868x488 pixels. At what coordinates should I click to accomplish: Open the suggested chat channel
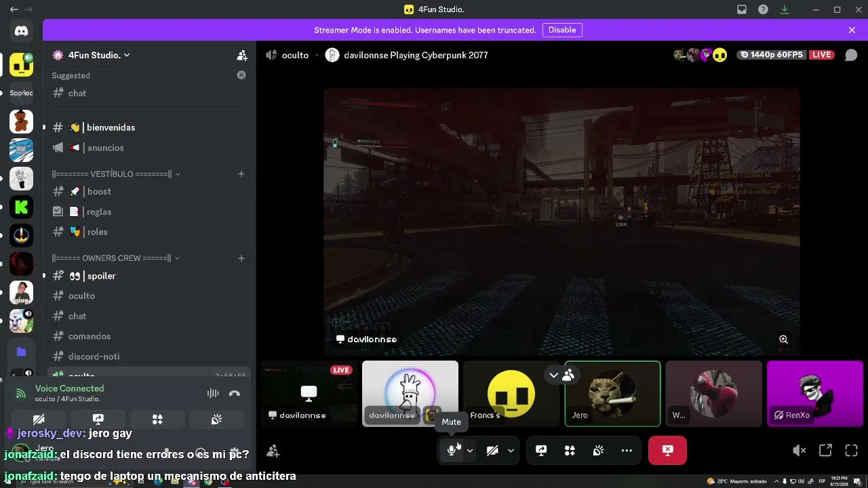149,93
